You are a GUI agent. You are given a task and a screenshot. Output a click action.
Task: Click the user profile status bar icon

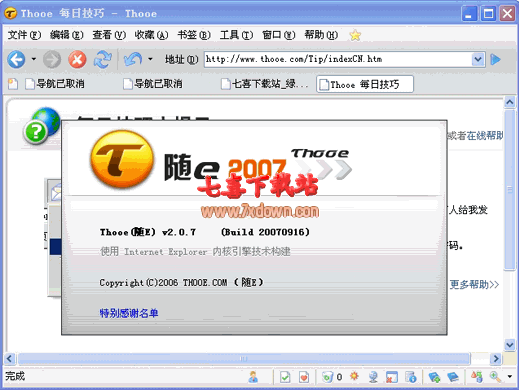pyautogui.click(x=253, y=377)
